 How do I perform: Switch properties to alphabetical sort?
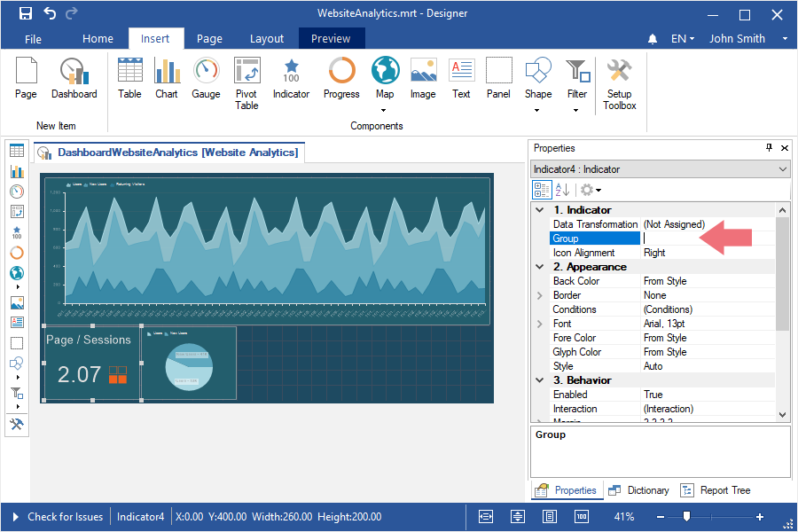pos(562,190)
